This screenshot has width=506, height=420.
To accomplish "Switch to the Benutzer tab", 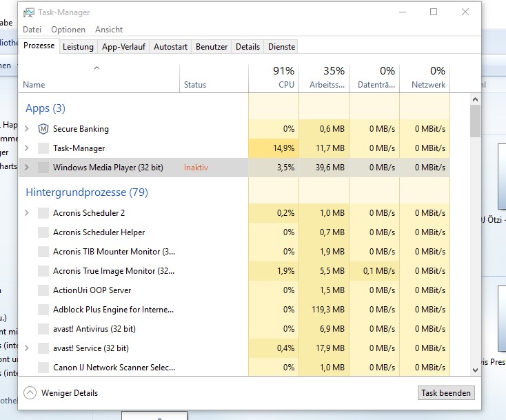I will 212,47.
